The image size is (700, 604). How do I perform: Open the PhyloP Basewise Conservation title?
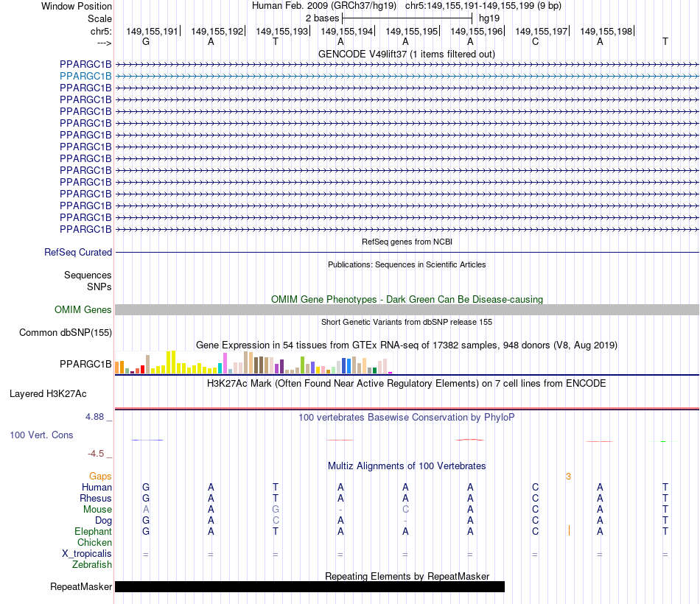coord(407,418)
